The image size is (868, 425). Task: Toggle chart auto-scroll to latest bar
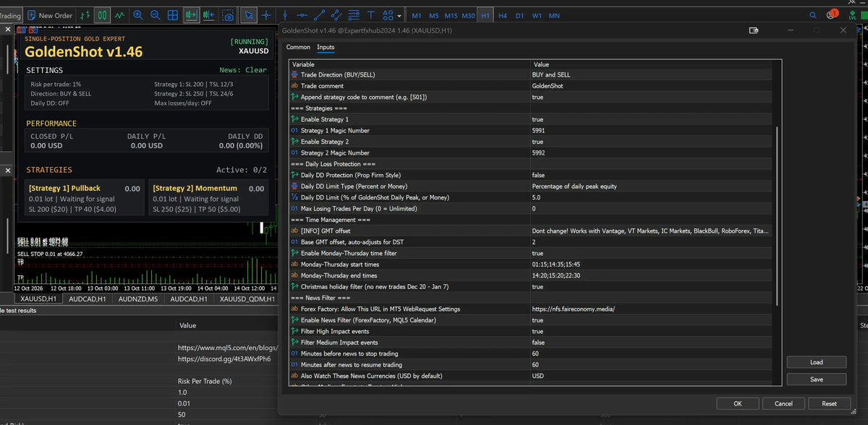coord(192,14)
